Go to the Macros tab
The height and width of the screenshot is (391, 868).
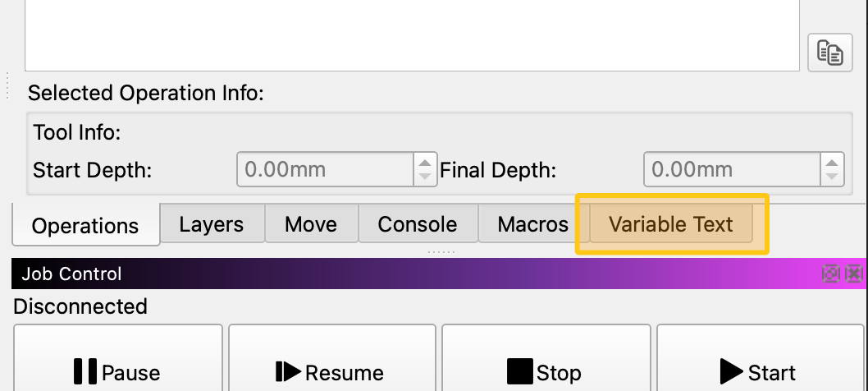pos(532,224)
